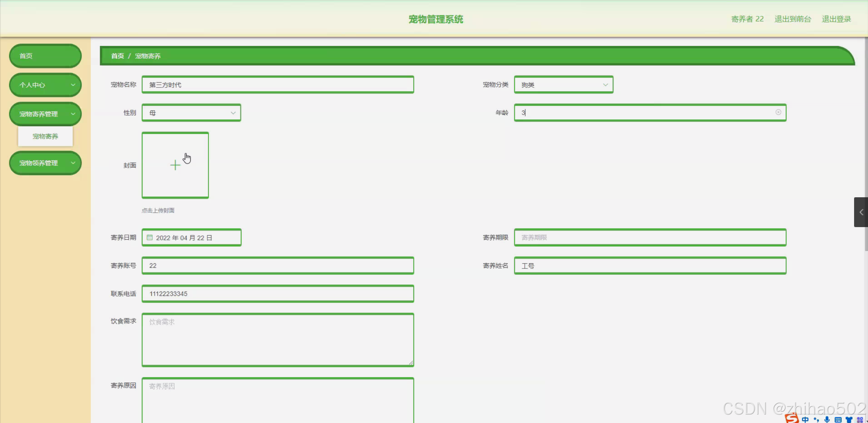This screenshot has height=423, width=868.
Task: Go to 首页 in the sidebar
Action: 45,56
